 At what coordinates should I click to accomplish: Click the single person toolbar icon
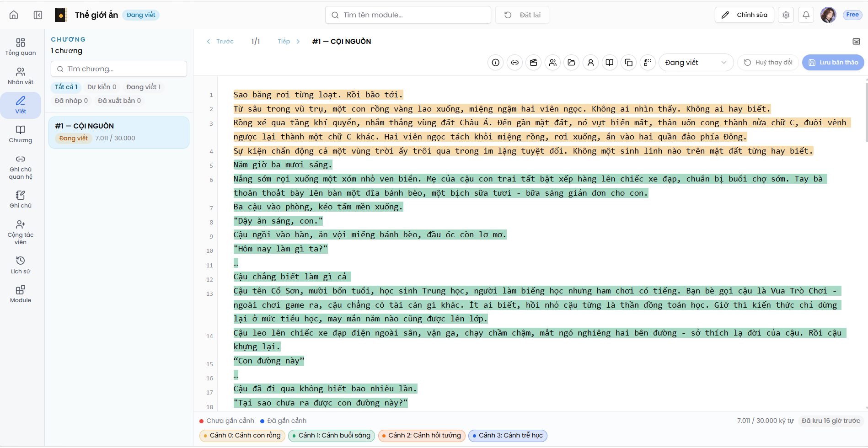(x=591, y=63)
